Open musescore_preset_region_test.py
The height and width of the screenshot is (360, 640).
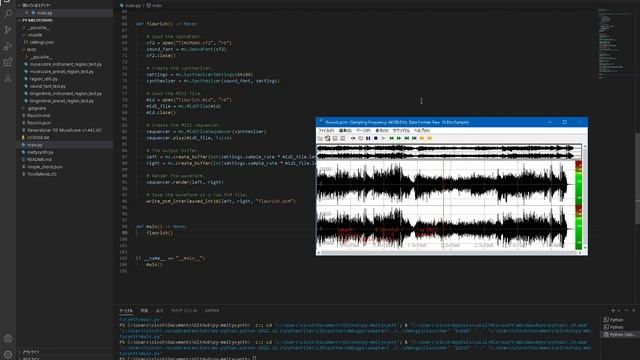pyautogui.click(x=62, y=71)
